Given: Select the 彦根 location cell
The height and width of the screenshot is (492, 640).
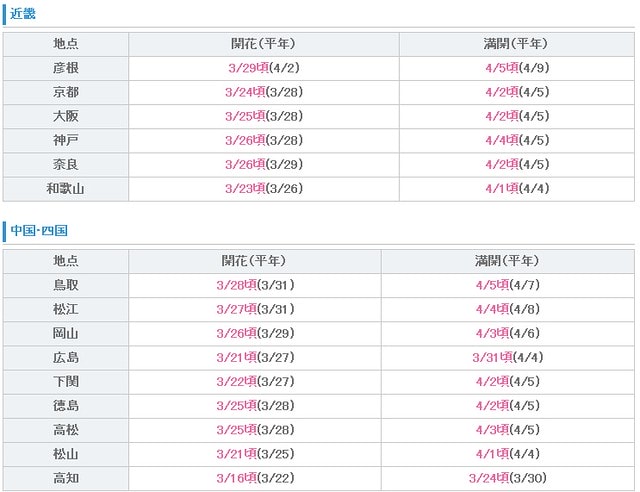Looking at the screenshot, I should pos(65,68).
